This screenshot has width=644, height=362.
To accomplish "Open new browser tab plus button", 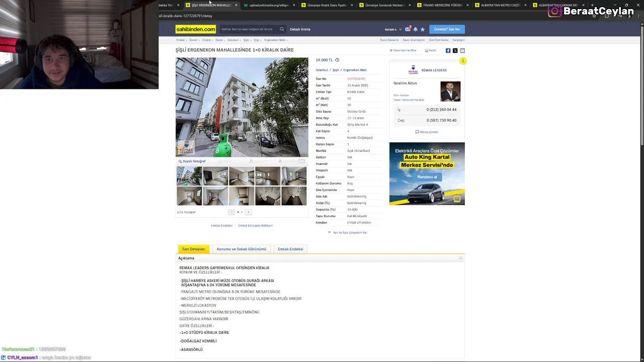I will pyautogui.click(x=592, y=5).
